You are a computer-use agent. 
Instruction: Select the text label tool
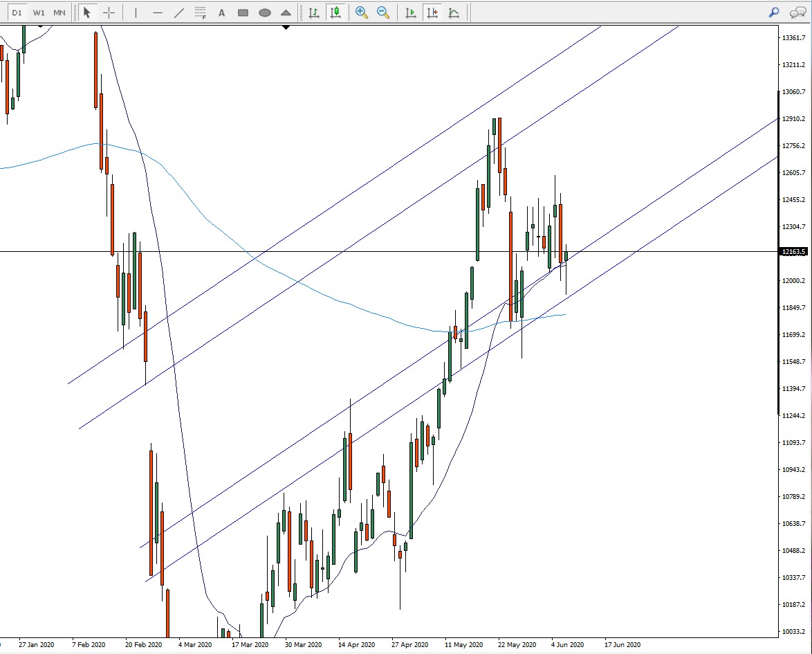tap(221, 12)
